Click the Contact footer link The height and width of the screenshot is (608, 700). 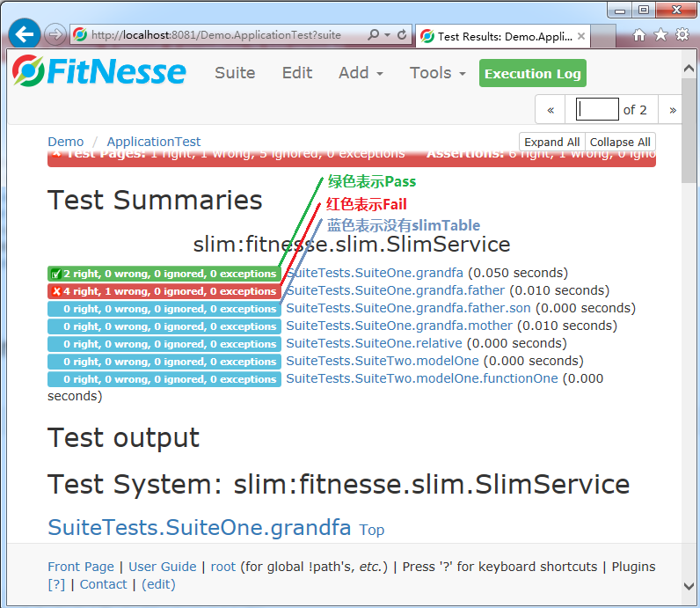pos(103,584)
